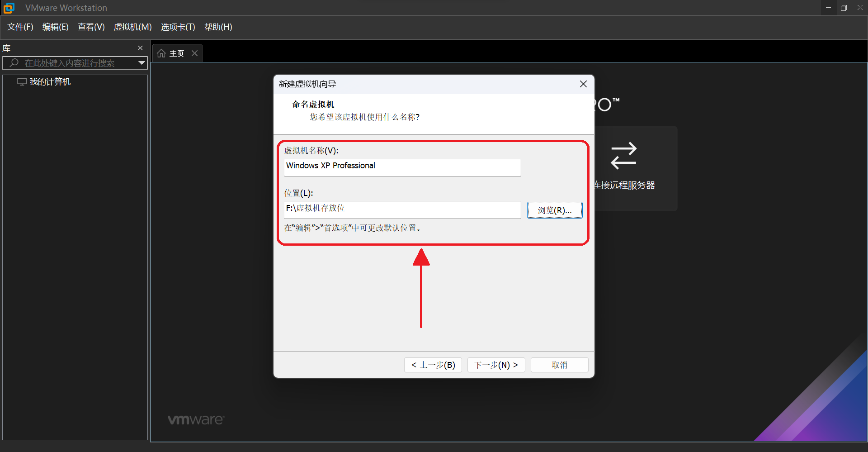Open the 帮助(H) menu
Screen dimensions: 868x452
coord(218,27)
